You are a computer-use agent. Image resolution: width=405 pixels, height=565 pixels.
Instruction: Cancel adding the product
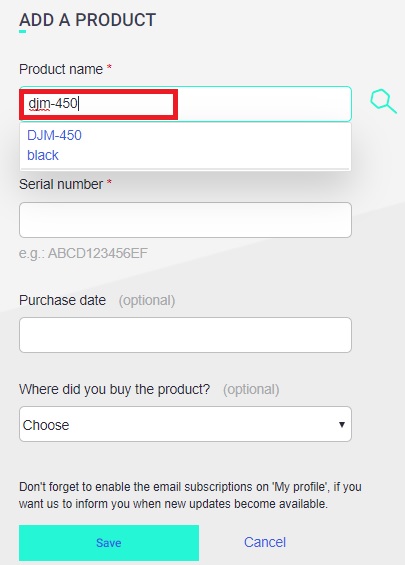tap(265, 542)
